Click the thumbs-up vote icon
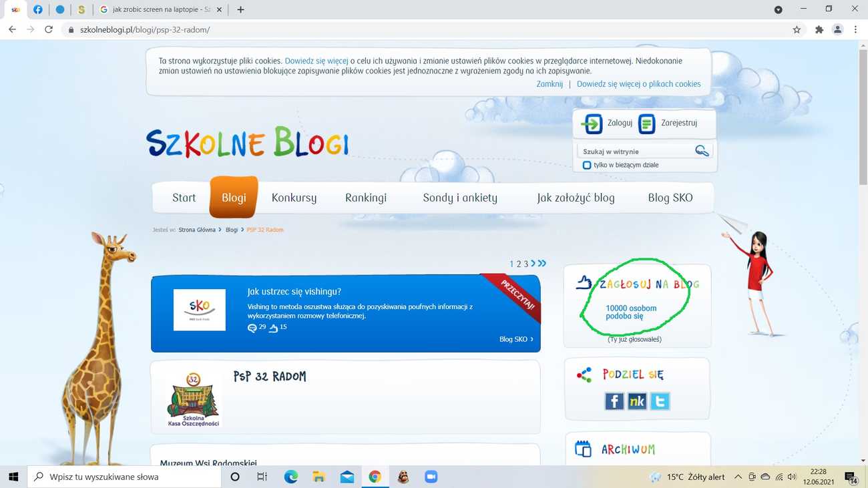This screenshot has height=488, width=868. (584, 282)
